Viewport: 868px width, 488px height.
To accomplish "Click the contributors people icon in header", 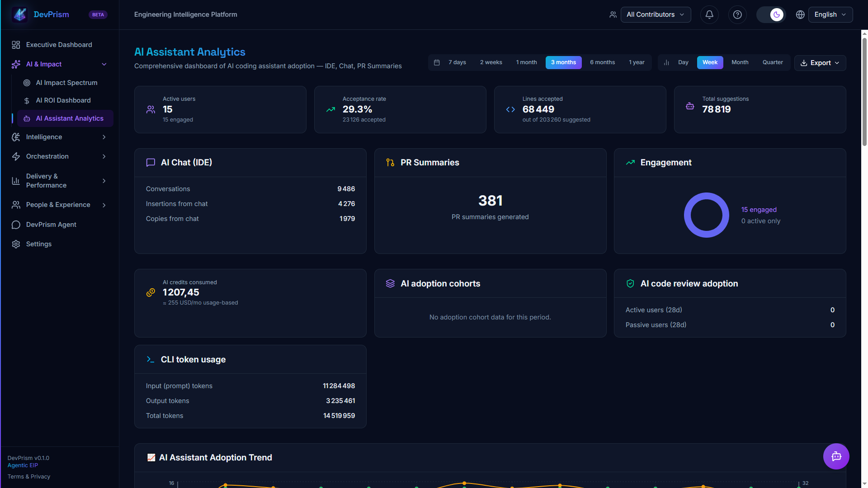I will point(613,14).
